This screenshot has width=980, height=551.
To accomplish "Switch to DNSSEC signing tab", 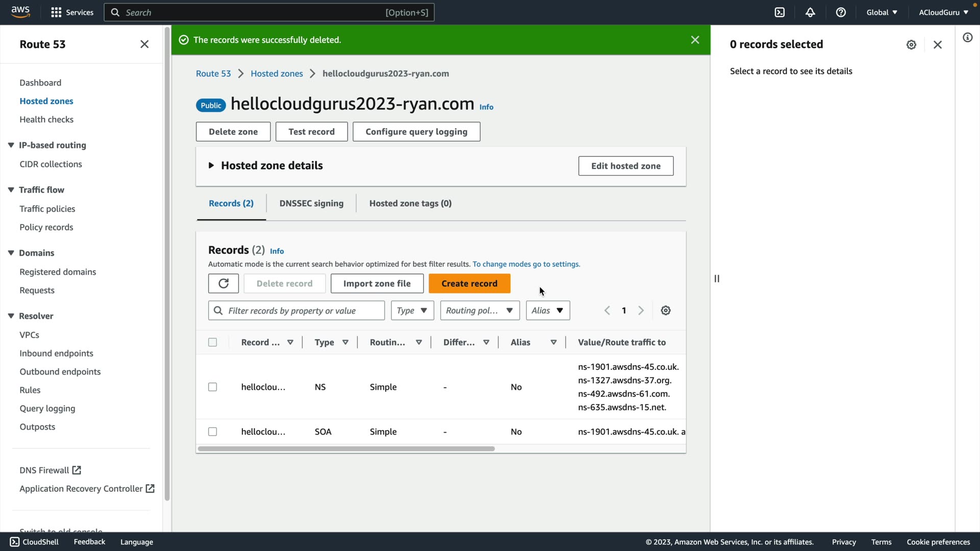I will pyautogui.click(x=311, y=204).
